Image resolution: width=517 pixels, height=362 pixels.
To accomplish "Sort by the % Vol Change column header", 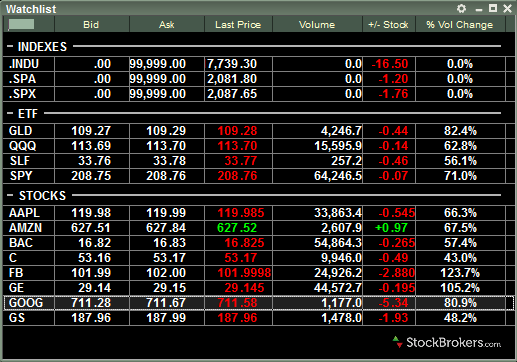I will pyautogui.click(x=460, y=25).
